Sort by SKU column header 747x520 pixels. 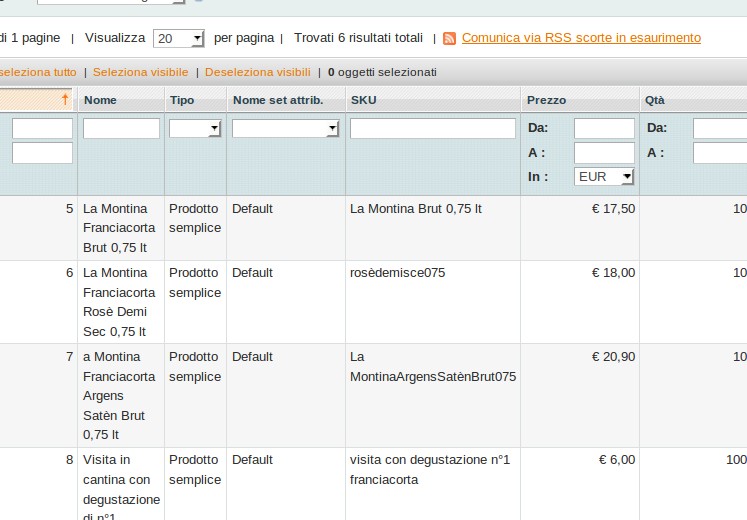tap(363, 100)
